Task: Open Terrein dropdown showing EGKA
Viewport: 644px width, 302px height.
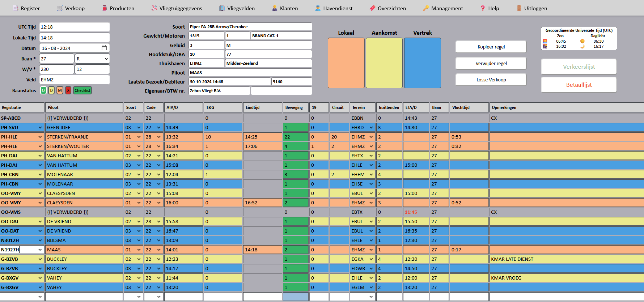Action: tap(371, 259)
